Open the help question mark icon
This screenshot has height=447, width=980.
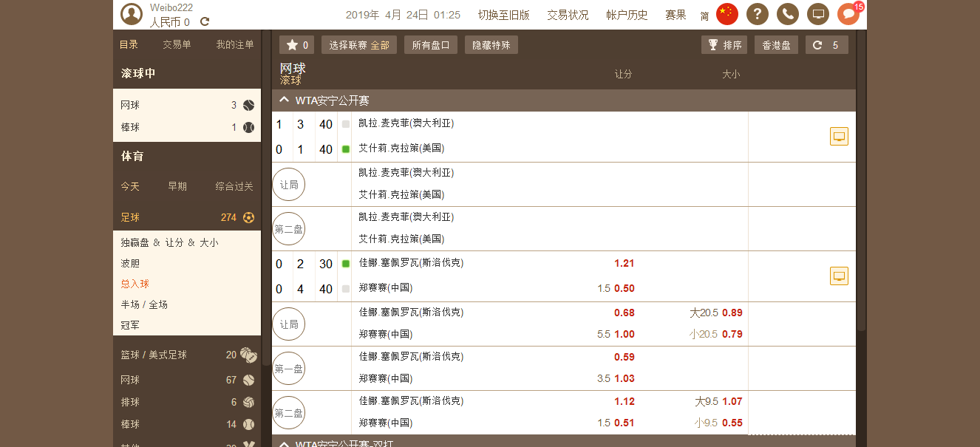click(757, 14)
